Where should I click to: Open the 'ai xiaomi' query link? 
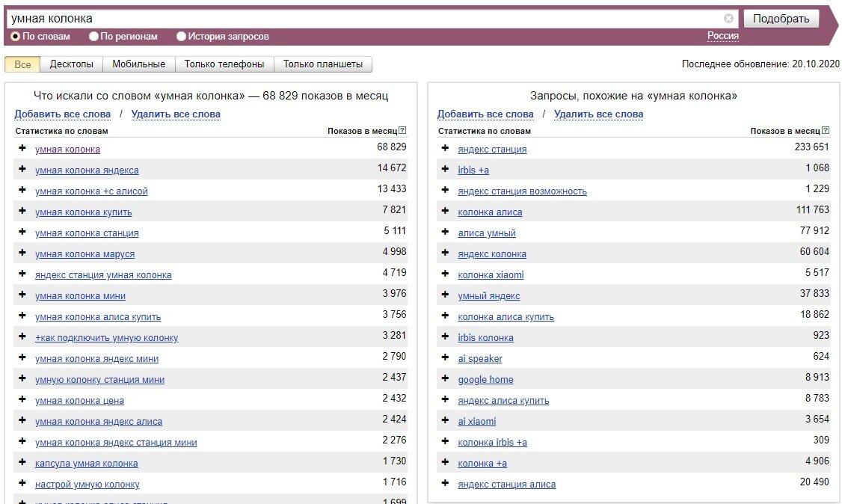(x=477, y=421)
